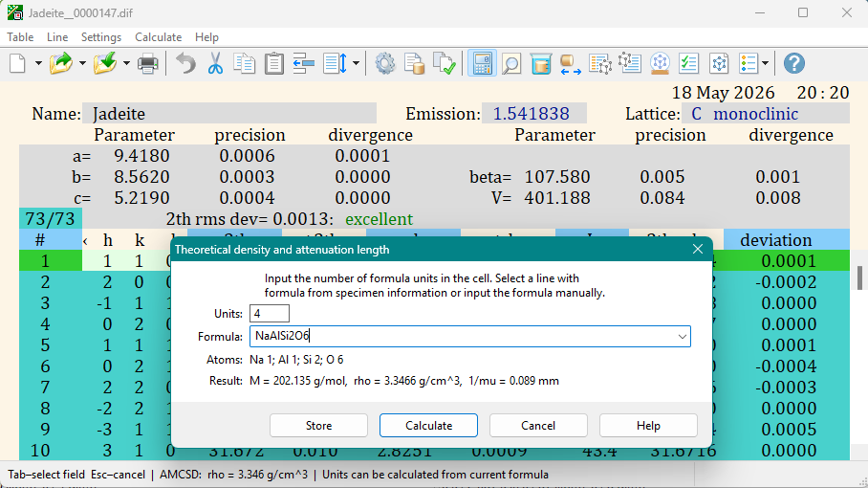Click the h column header
Screen dimensions: 868x488
pyautogui.click(x=108, y=240)
